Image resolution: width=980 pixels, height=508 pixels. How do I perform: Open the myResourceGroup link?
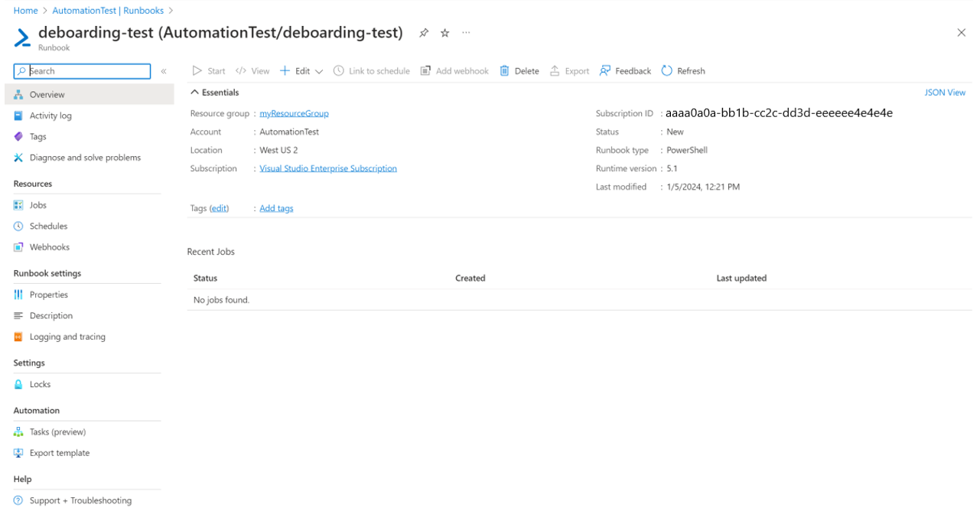(x=294, y=112)
